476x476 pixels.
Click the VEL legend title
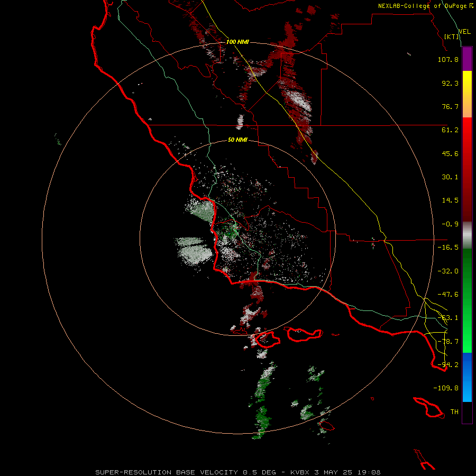coord(464,32)
